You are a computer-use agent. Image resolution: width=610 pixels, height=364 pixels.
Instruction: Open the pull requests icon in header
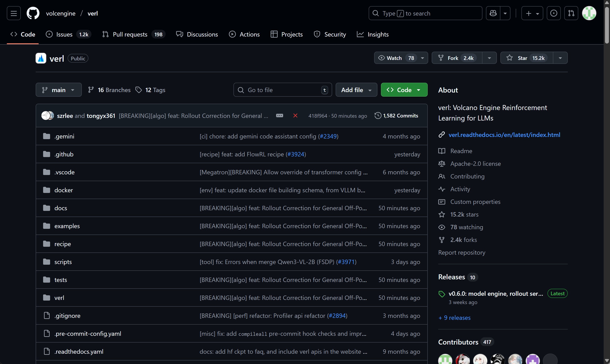571,13
